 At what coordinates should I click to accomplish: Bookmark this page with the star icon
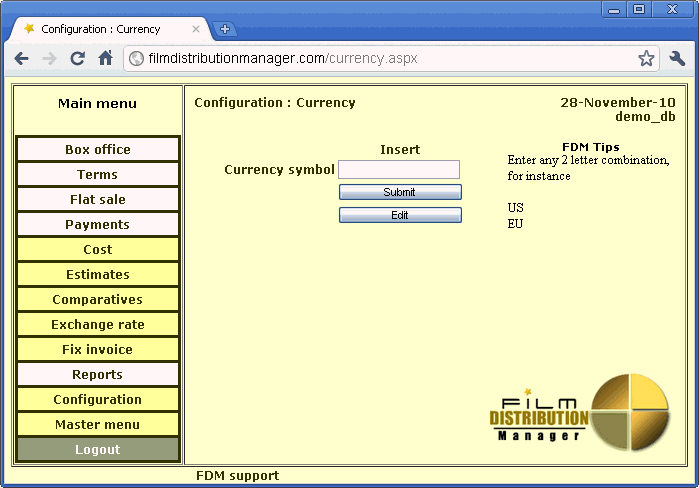pyautogui.click(x=646, y=58)
